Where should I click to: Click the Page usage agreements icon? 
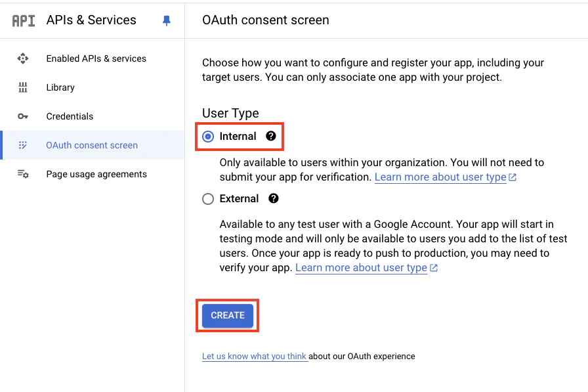coord(22,174)
